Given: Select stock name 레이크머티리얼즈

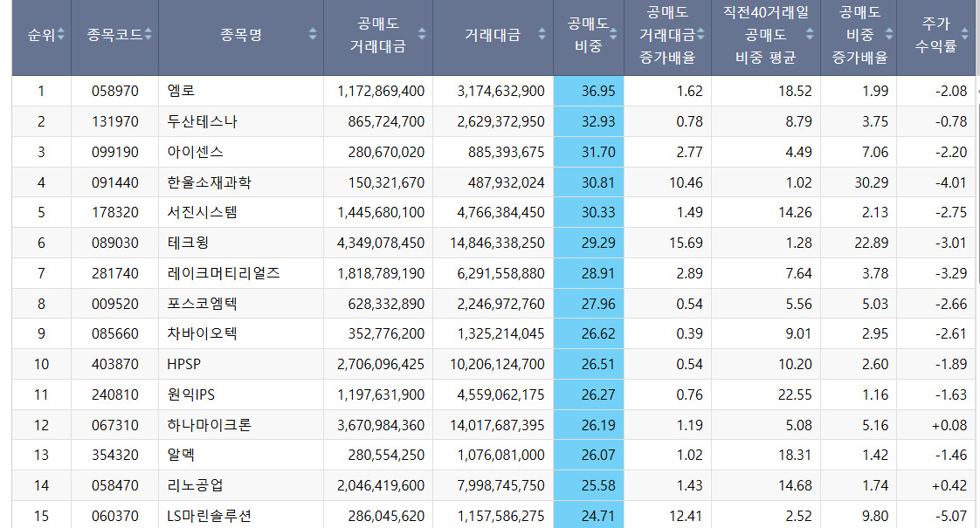Looking at the screenshot, I should coord(223,274).
